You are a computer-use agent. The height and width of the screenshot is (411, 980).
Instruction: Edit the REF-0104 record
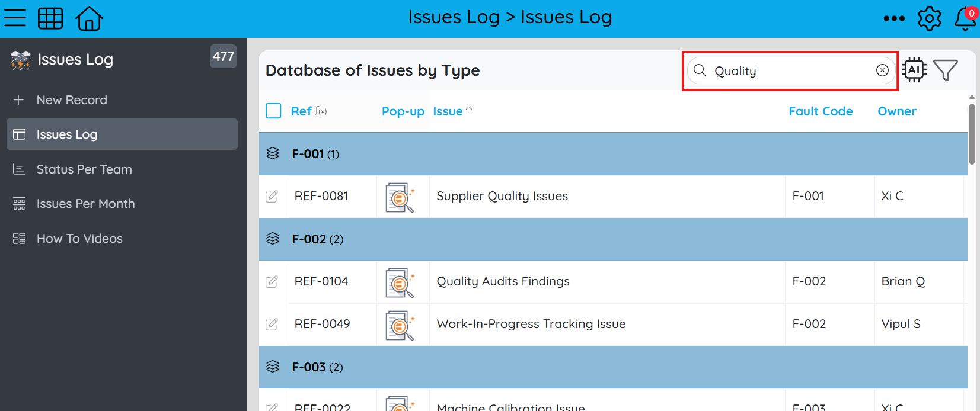tap(272, 282)
